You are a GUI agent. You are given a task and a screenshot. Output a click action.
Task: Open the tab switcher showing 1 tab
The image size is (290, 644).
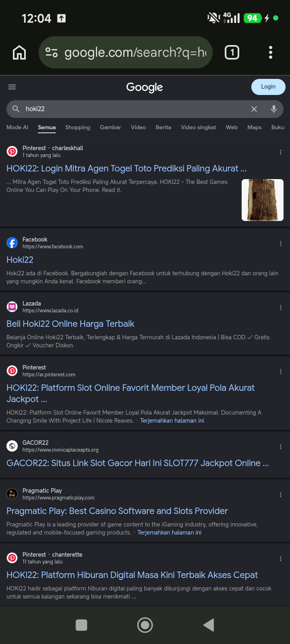232,52
